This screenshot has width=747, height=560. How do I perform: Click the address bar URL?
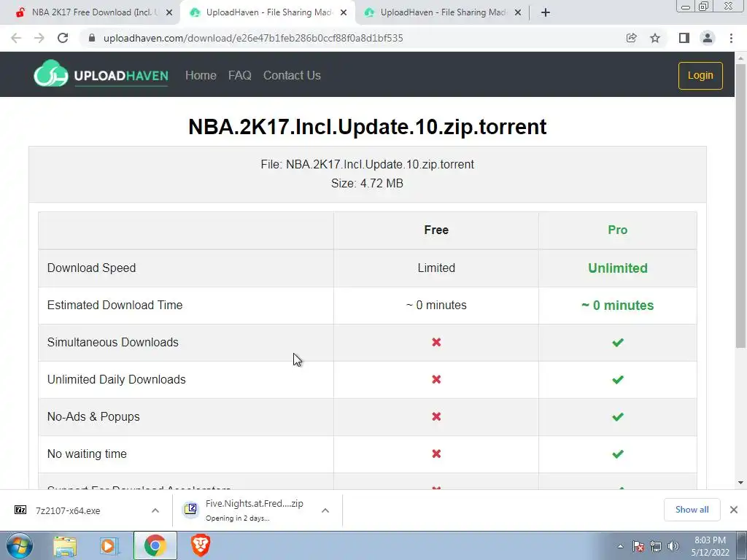(x=253, y=38)
